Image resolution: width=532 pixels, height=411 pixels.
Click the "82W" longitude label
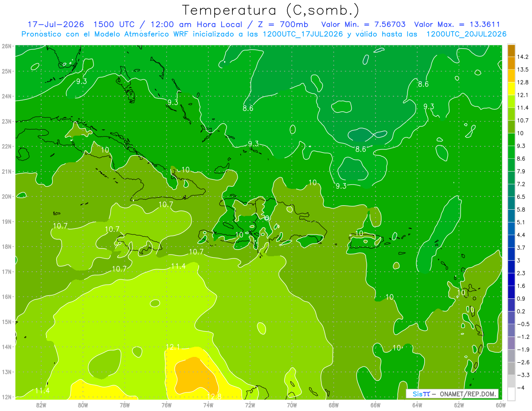(x=41, y=405)
